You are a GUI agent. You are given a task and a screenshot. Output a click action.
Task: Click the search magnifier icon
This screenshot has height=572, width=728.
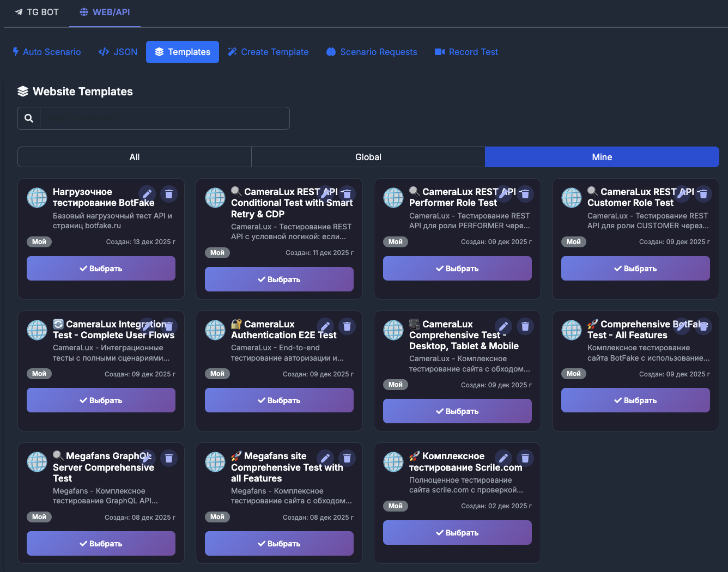pos(28,118)
